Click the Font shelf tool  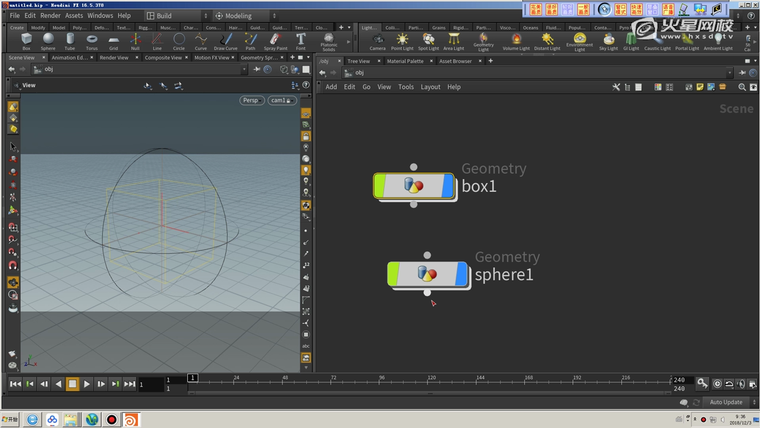pos(300,41)
